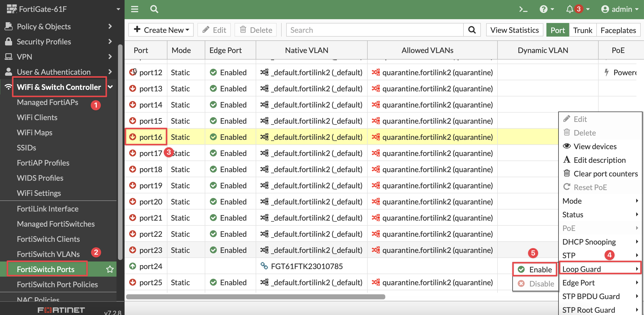Switch to Faceplates view

[x=618, y=30]
